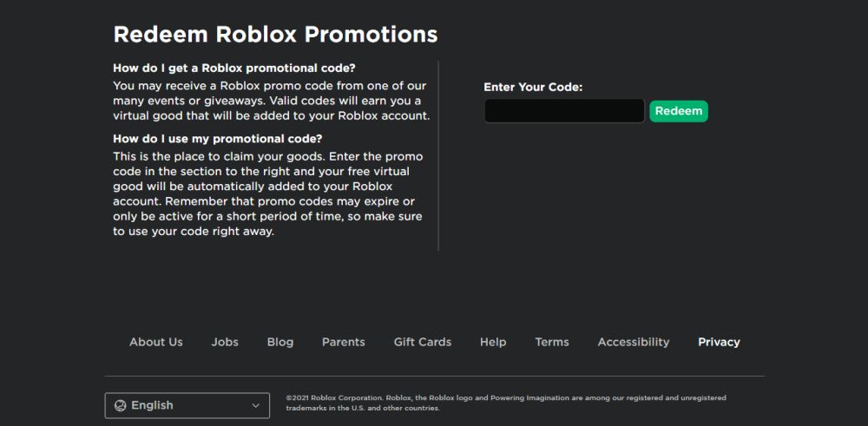
Task: Open the Help footer link
Action: [x=493, y=342]
